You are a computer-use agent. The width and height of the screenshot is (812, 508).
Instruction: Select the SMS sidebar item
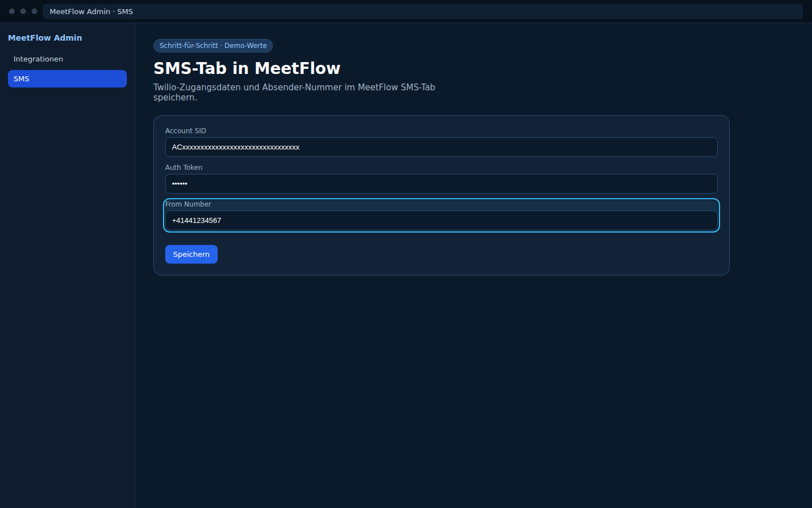(67, 79)
